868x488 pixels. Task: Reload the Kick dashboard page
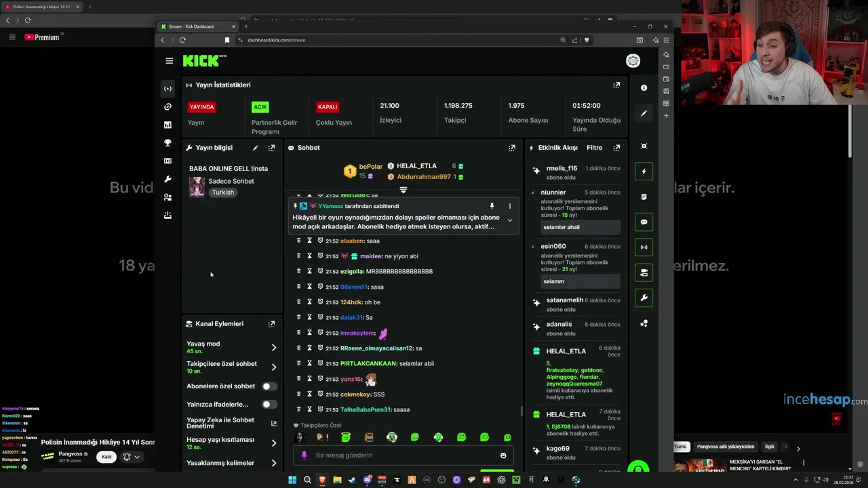[x=182, y=40]
